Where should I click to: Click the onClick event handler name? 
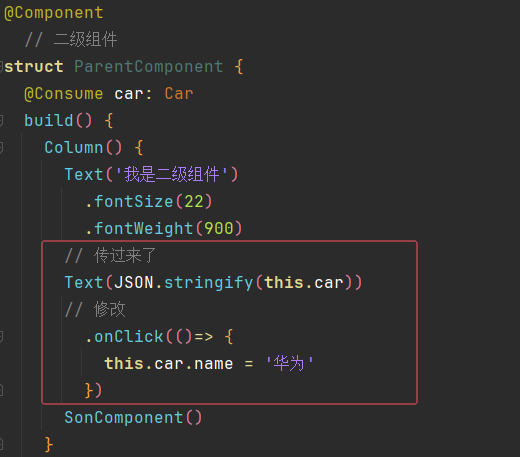pyautogui.click(x=129, y=337)
